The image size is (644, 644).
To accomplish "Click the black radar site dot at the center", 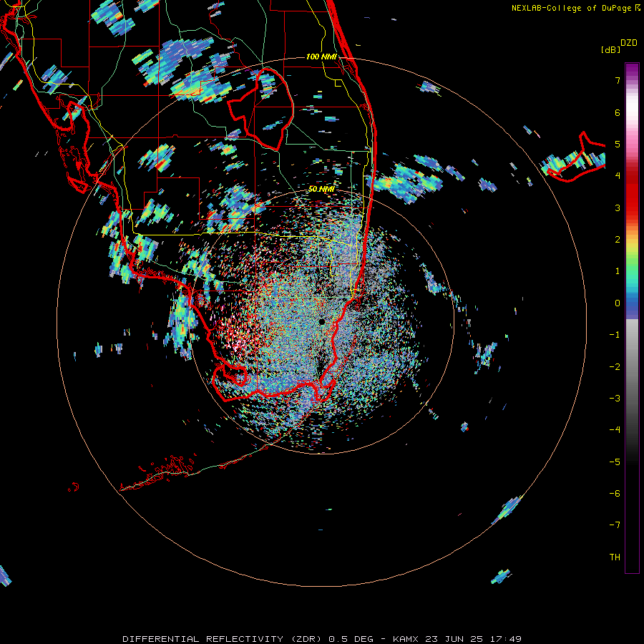I will click(321, 321).
